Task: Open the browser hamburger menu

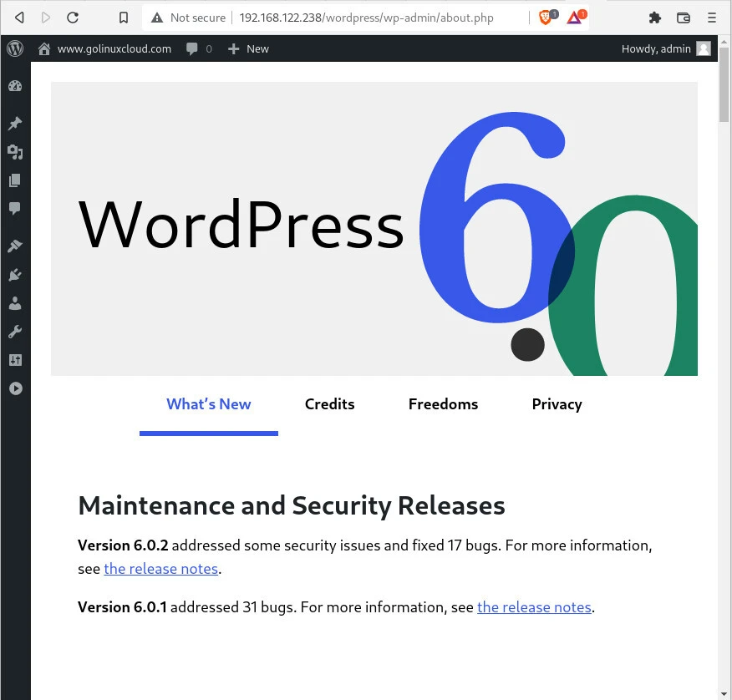Action: (711, 17)
